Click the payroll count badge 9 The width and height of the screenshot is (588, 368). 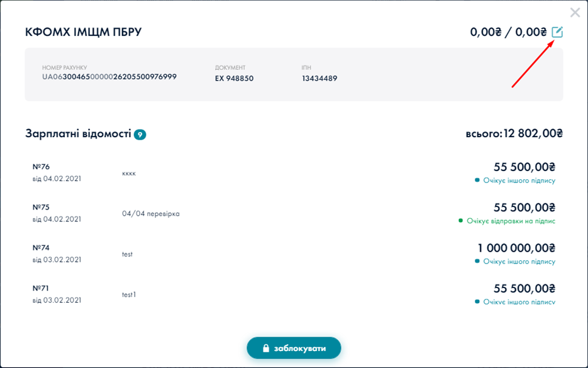pos(140,135)
